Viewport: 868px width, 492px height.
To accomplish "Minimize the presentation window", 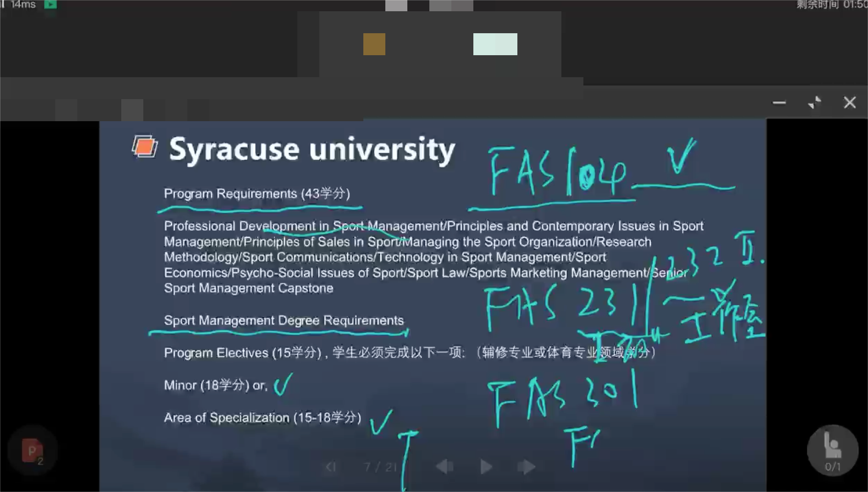I will (779, 103).
